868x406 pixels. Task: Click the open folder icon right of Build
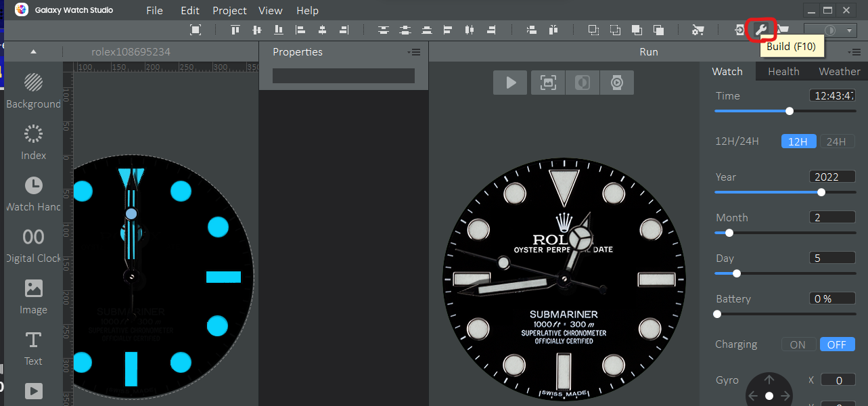click(x=782, y=30)
